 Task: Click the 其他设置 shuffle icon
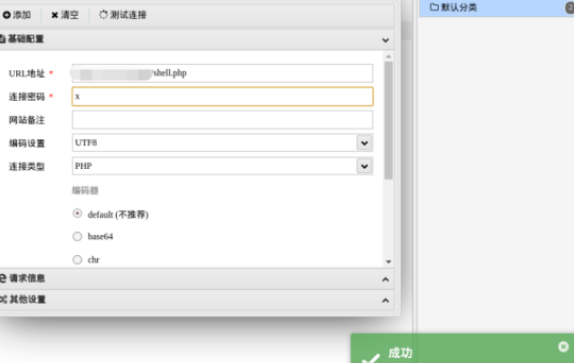point(3,299)
